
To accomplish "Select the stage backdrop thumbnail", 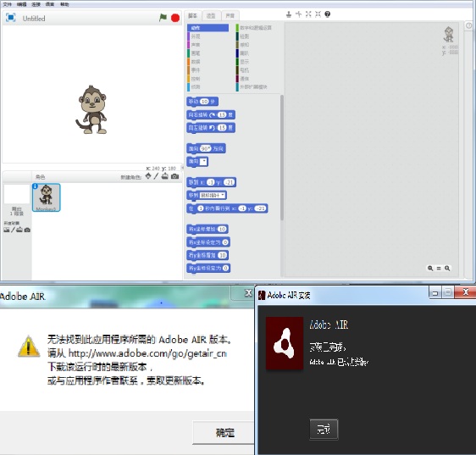I will pos(16,194).
